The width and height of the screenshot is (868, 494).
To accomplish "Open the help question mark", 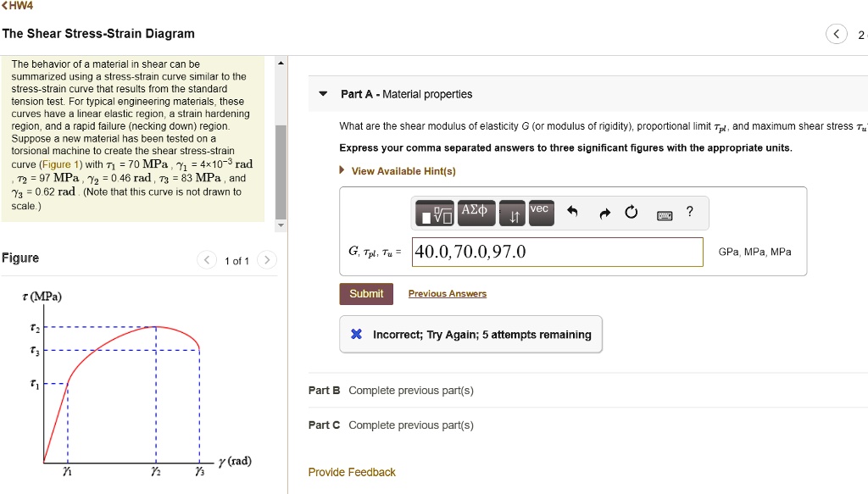I will pyautogui.click(x=690, y=213).
